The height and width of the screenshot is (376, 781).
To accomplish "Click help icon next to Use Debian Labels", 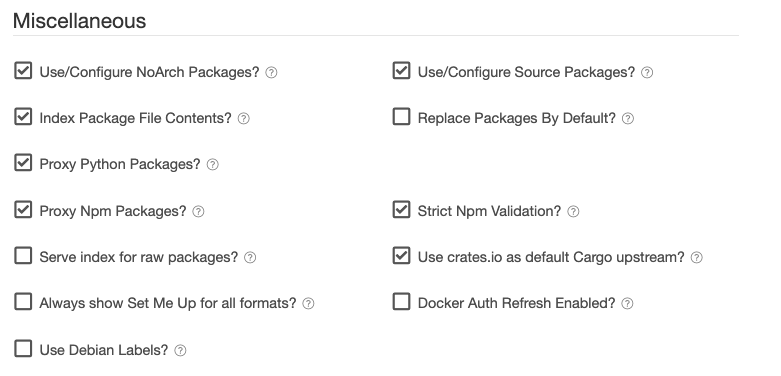I will [180, 351].
